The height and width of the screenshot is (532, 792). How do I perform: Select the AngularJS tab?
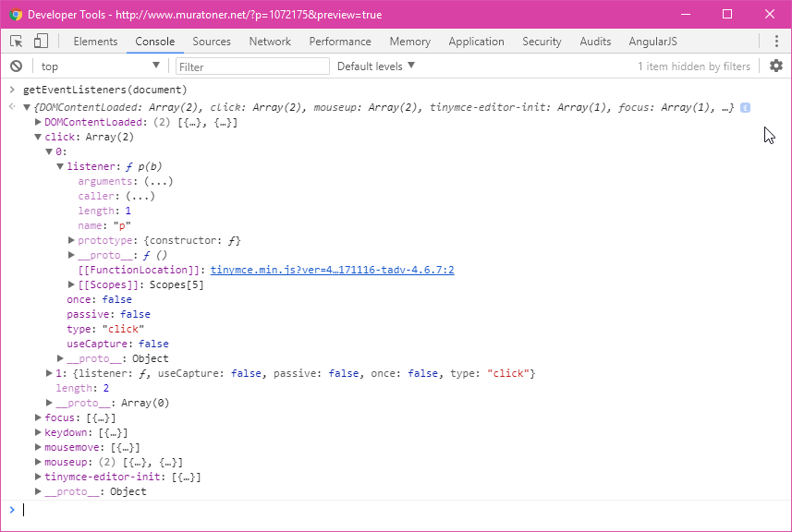click(654, 42)
